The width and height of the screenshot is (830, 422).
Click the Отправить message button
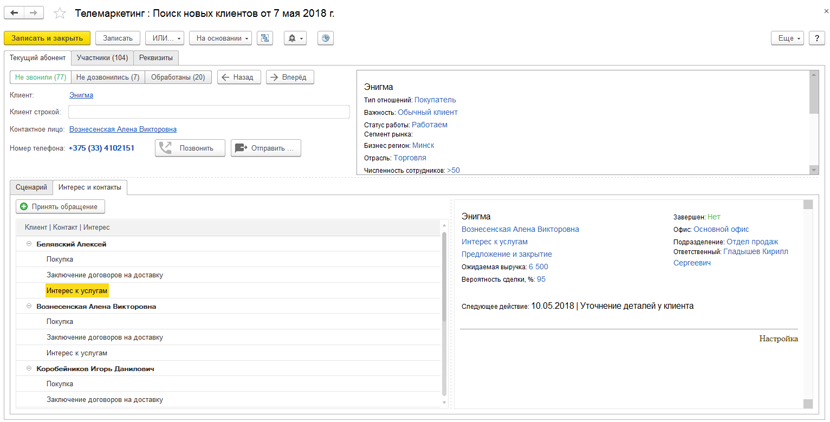tap(266, 148)
